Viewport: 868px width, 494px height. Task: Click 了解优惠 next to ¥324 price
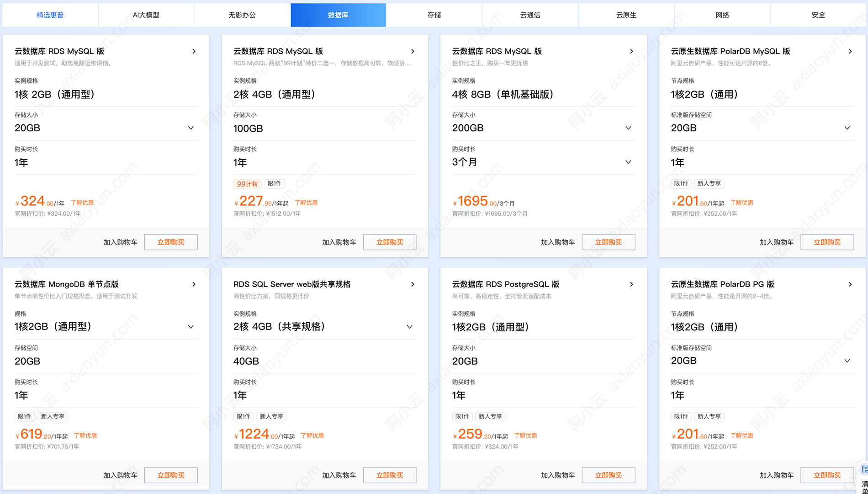82,203
